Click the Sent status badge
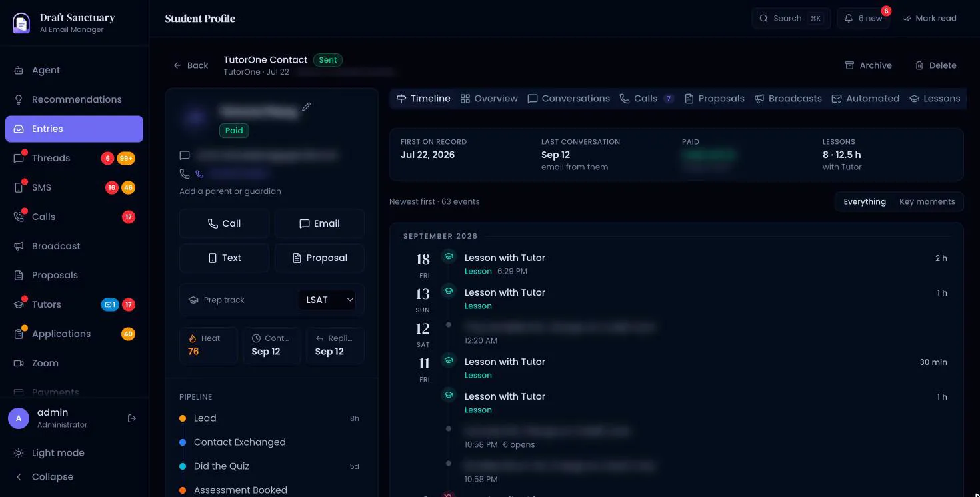980x497 pixels. 328,59
